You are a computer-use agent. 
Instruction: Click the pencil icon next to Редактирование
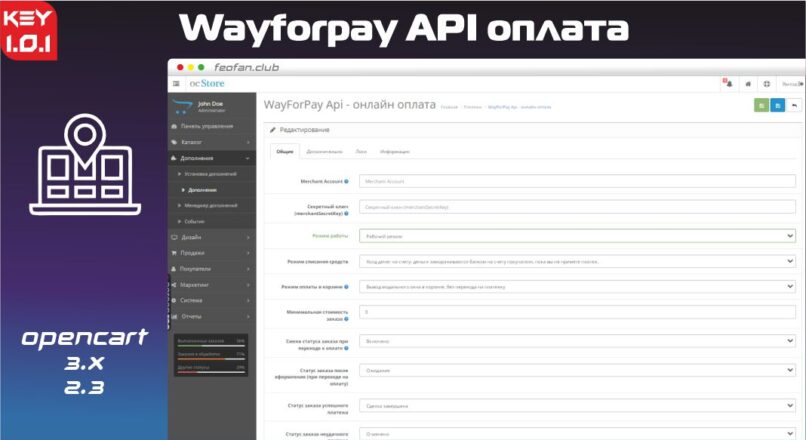[x=273, y=130]
